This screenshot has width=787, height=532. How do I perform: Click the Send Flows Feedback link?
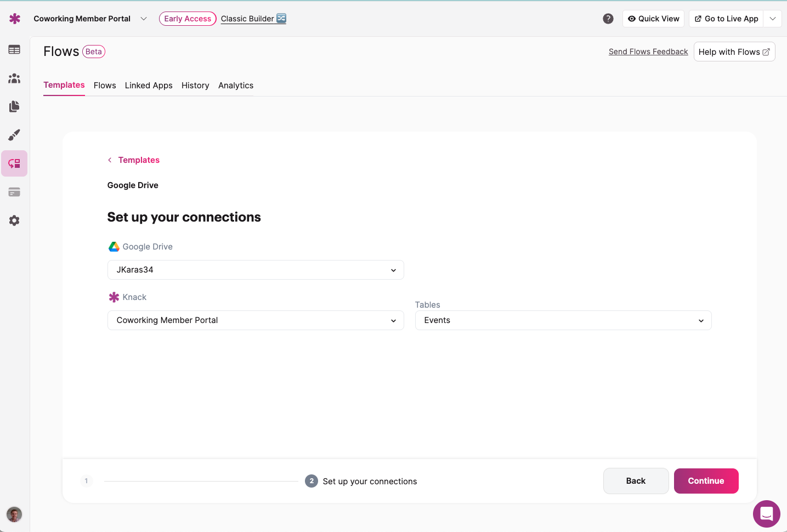click(x=648, y=52)
